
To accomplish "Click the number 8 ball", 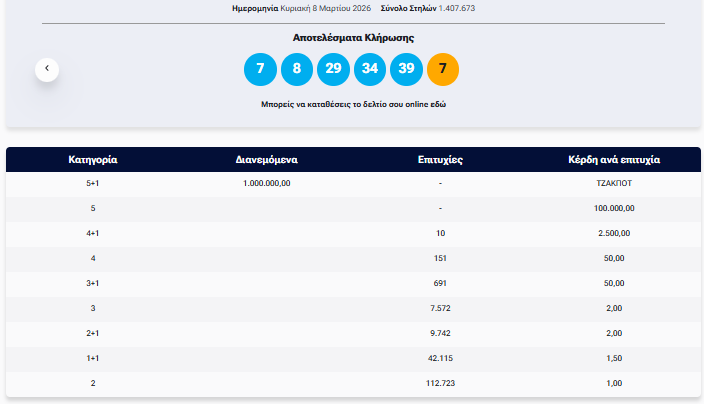I will (x=296, y=69).
